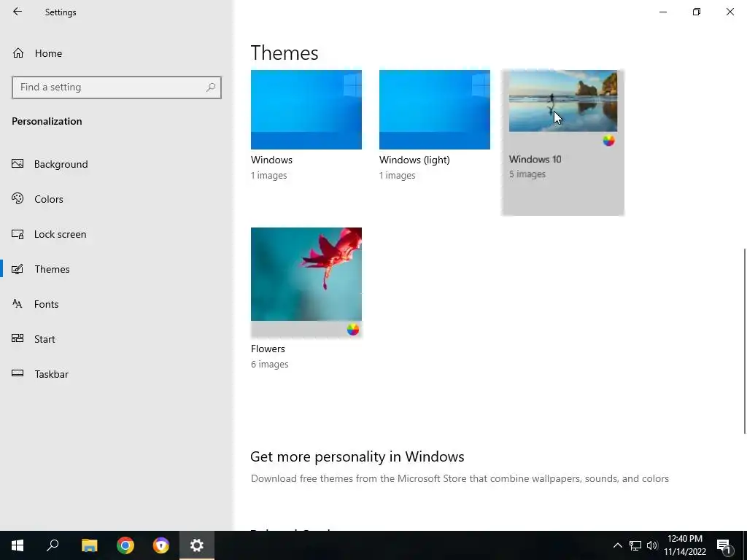The width and height of the screenshot is (747, 560).
Task: Show hidden system tray icons
Action: (x=617, y=545)
